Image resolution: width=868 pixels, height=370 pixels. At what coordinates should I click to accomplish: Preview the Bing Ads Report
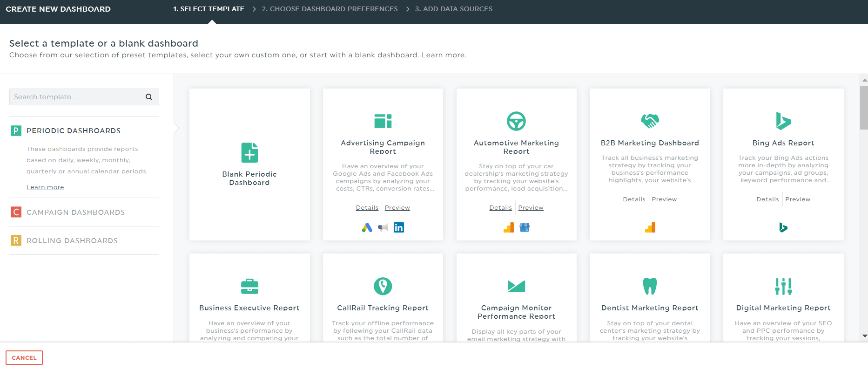798,199
